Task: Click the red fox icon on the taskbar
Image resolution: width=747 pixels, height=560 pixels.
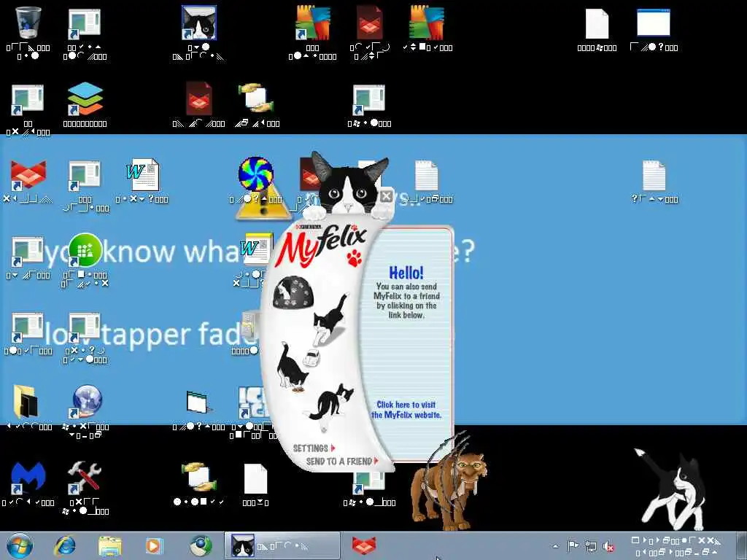Action: pyautogui.click(x=364, y=545)
